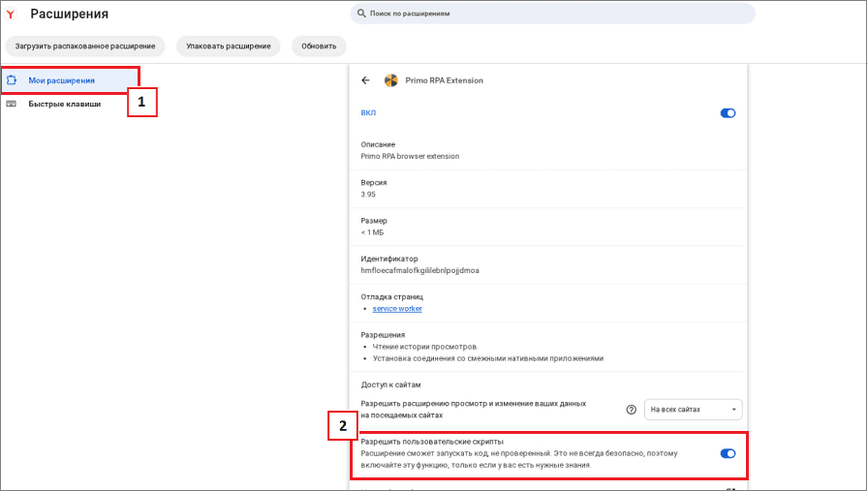
Task: Click the Описание label
Action: [x=378, y=144]
